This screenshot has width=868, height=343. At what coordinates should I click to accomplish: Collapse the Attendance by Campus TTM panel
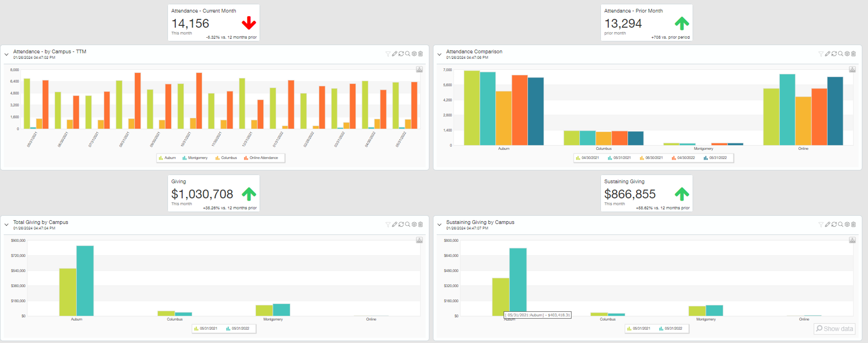6,55
